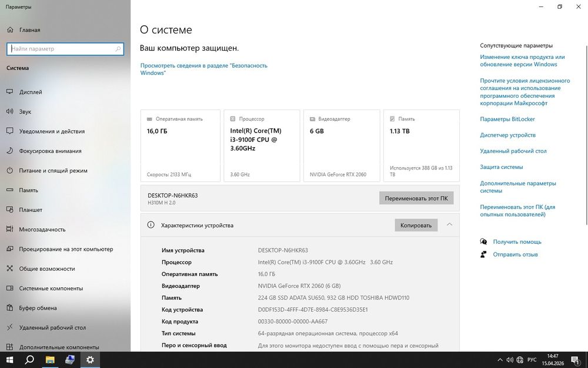Click the Получить помощь chat icon
Image resolution: width=588 pixels, height=368 pixels.
click(484, 242)
